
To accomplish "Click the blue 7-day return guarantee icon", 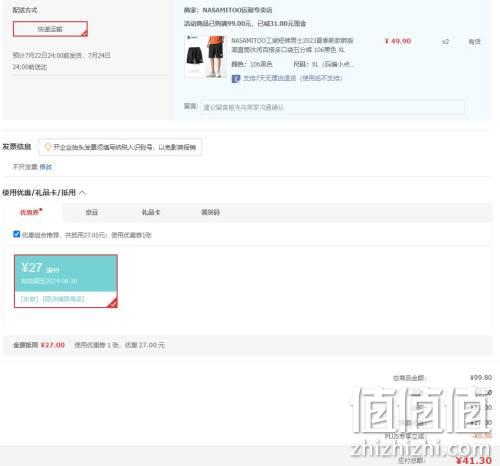I will point(236,79).
